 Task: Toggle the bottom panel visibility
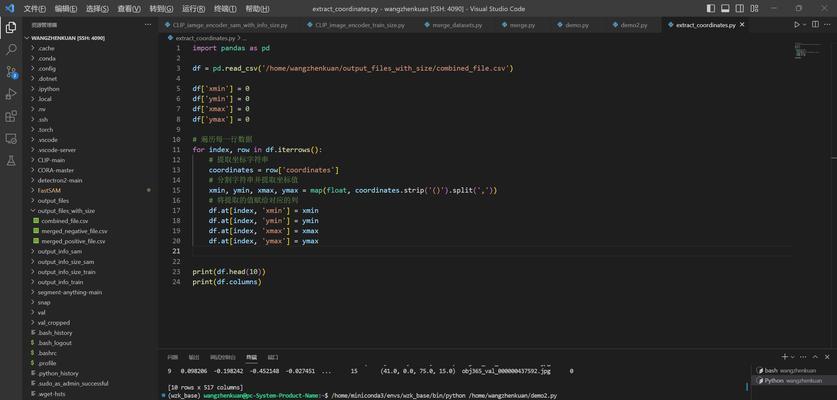tap(725, 9)
